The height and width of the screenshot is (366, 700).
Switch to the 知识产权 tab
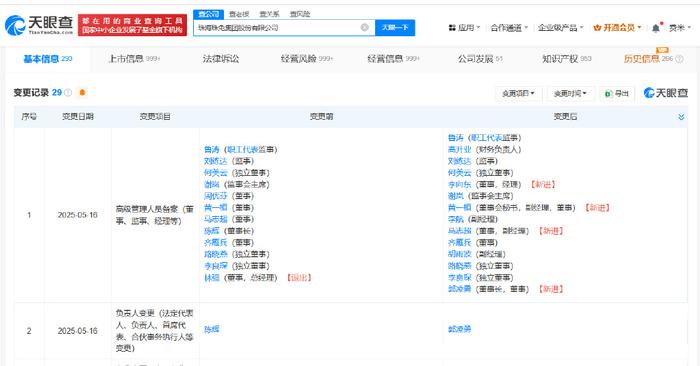567,59
